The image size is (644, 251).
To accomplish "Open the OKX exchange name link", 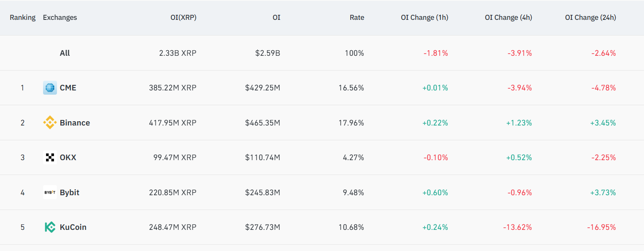I will [68, 158].
